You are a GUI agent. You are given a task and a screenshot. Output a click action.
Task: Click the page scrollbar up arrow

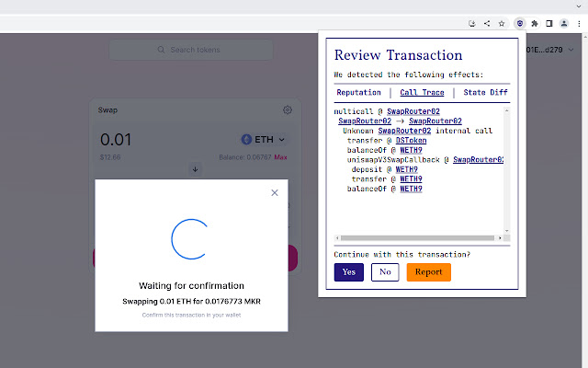(584, 37)
